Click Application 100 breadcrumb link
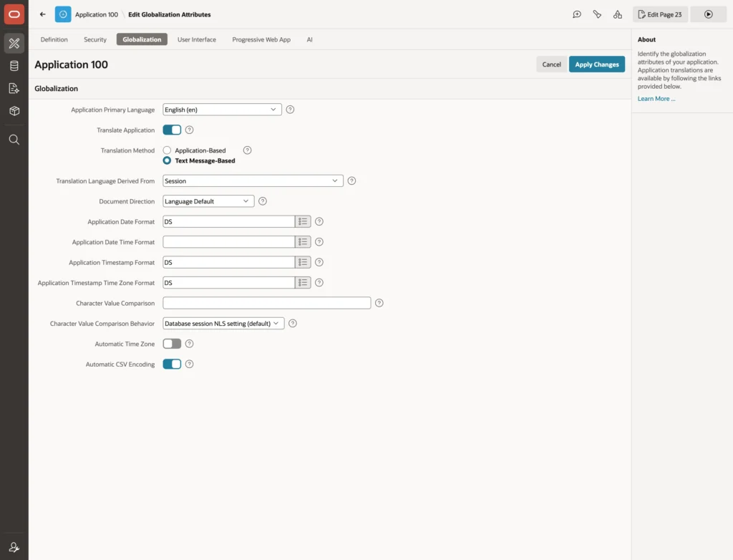Image resolution: width=733 pixels, height=560 pixels. [x=97, y=14]
